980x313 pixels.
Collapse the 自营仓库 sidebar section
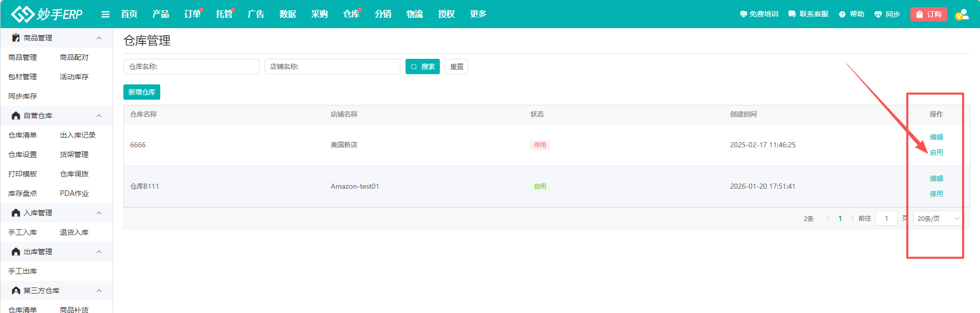[x=99, y=116]
